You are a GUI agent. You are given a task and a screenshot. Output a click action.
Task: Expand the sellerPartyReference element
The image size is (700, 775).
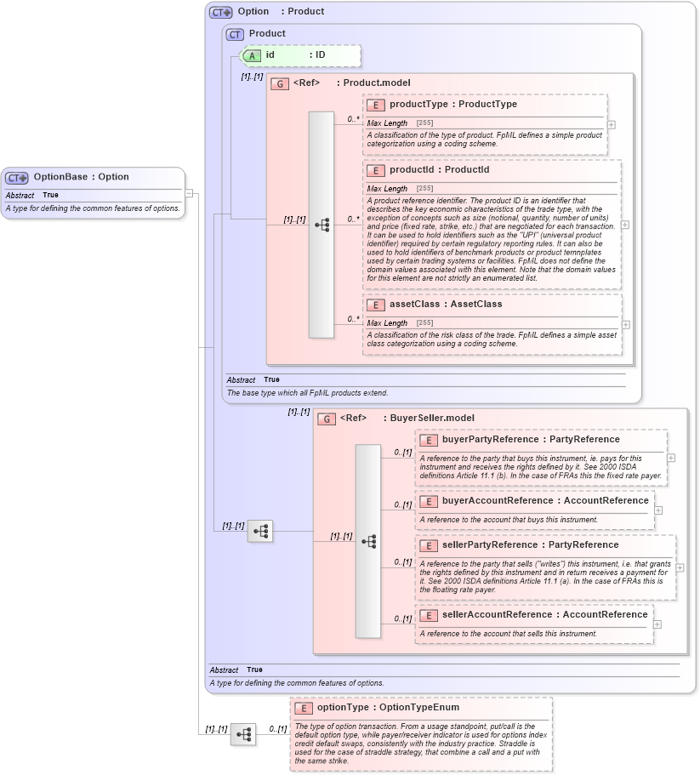680,568
